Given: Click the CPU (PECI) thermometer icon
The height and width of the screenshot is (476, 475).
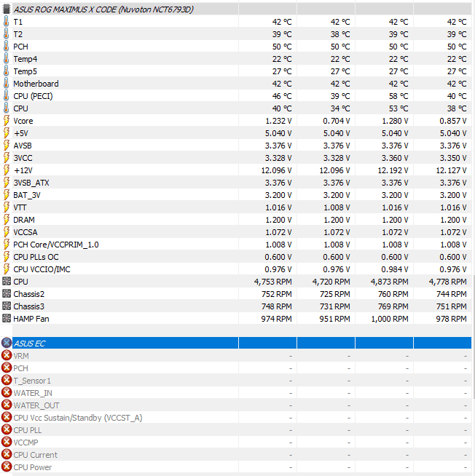Looking at the screenshot, I should [6, 96].
